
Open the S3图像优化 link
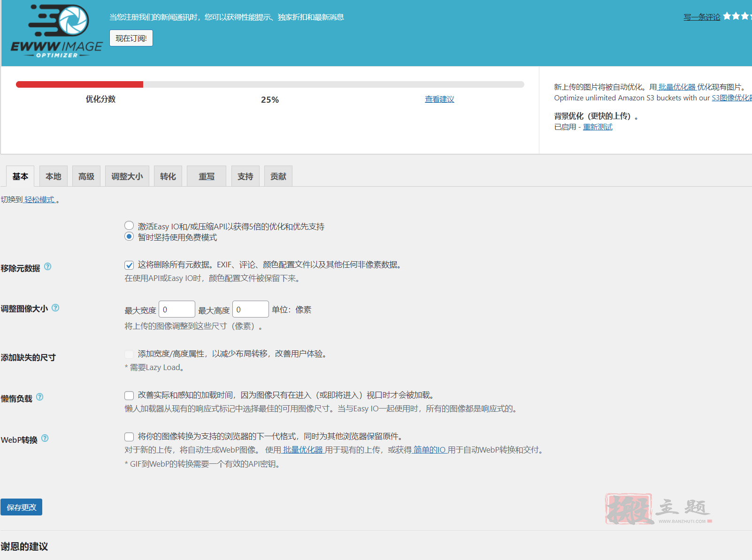(732, 98)
